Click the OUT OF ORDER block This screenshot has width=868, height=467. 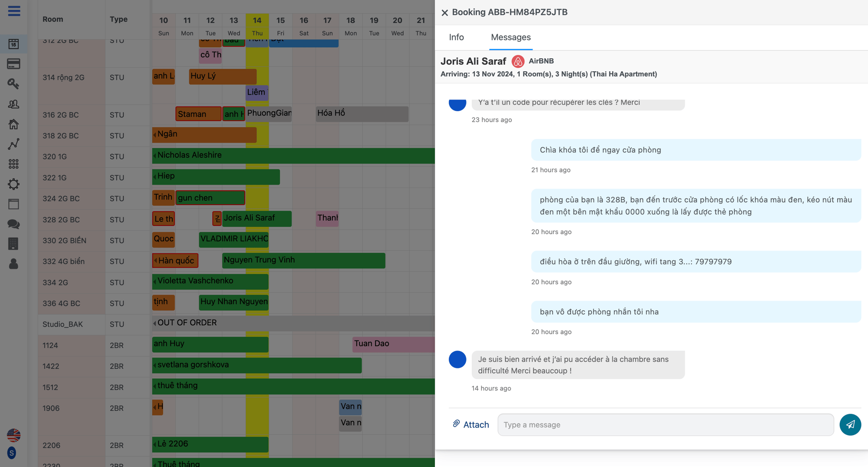293,324
